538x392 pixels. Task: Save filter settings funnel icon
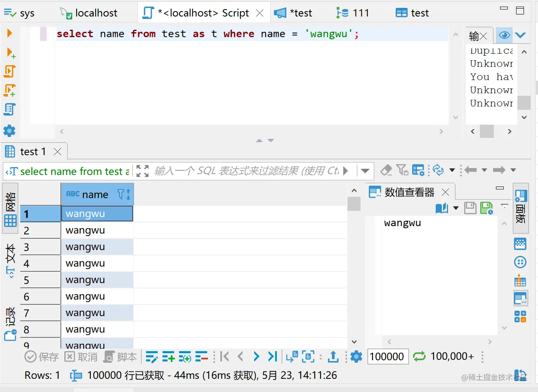tap(402, 170)
